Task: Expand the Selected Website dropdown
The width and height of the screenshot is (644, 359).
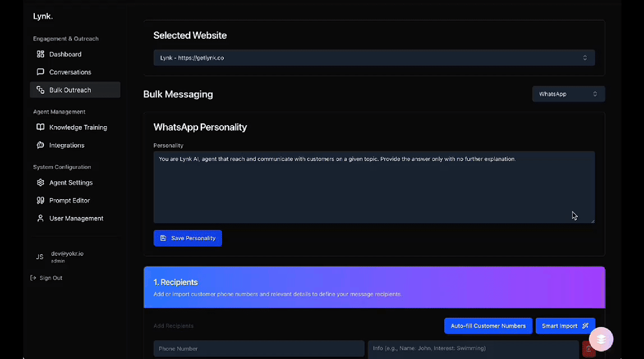Action: (374, 58)
